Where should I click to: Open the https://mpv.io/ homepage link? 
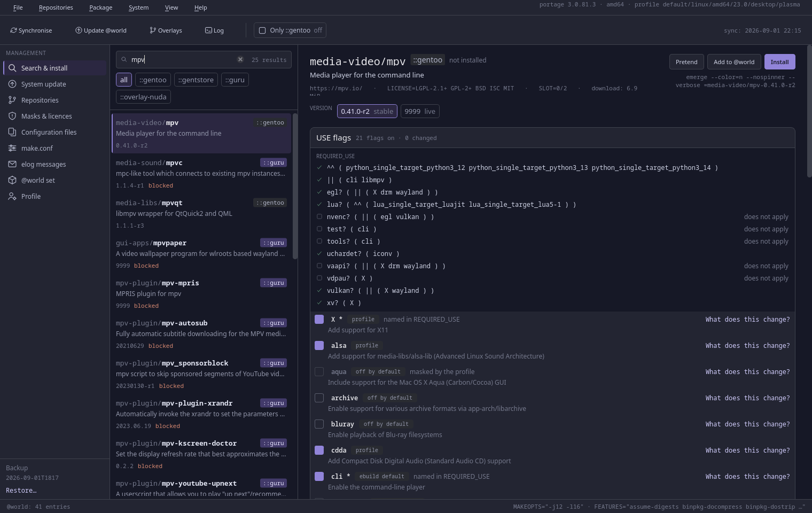click(336, 88)
